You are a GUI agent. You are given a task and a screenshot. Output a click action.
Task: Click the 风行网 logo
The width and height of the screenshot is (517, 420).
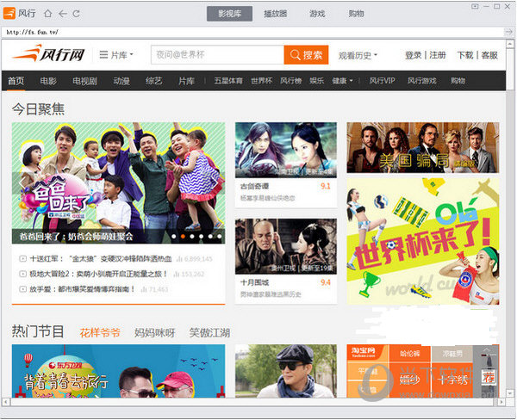point(49,55)
